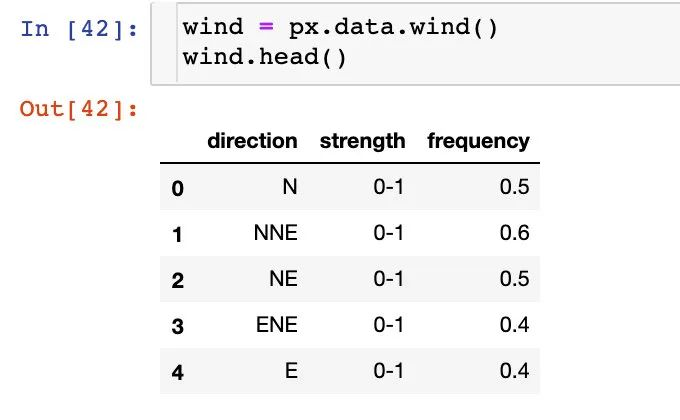Click the ENE direction cell

pos(277,325)
